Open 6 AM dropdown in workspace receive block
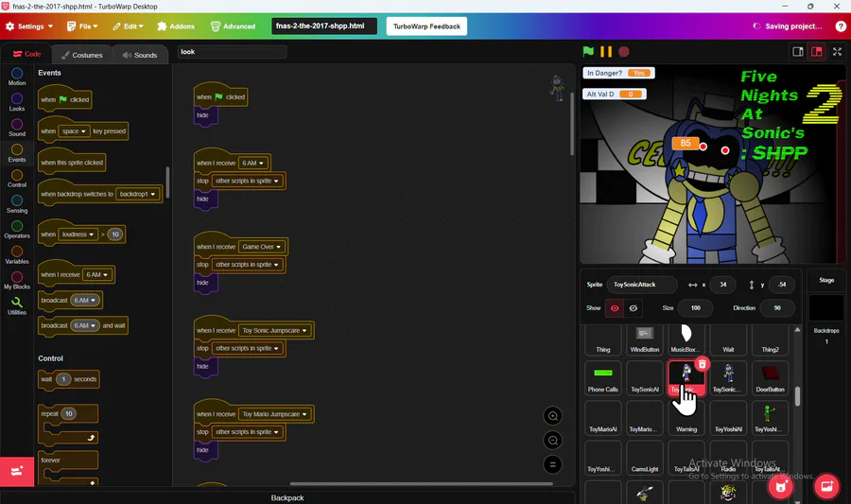851x504 pixels. tap(252, 163)
